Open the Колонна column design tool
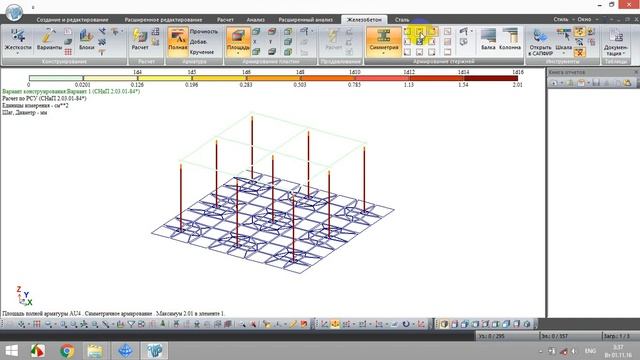The width and height of the screenshot is (640, 360). click(x=510, y=40)
